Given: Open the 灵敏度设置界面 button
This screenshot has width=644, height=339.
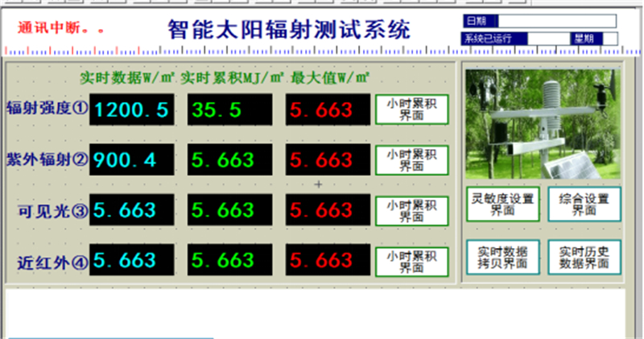Looking at the screenshot, I should point(502,205).
